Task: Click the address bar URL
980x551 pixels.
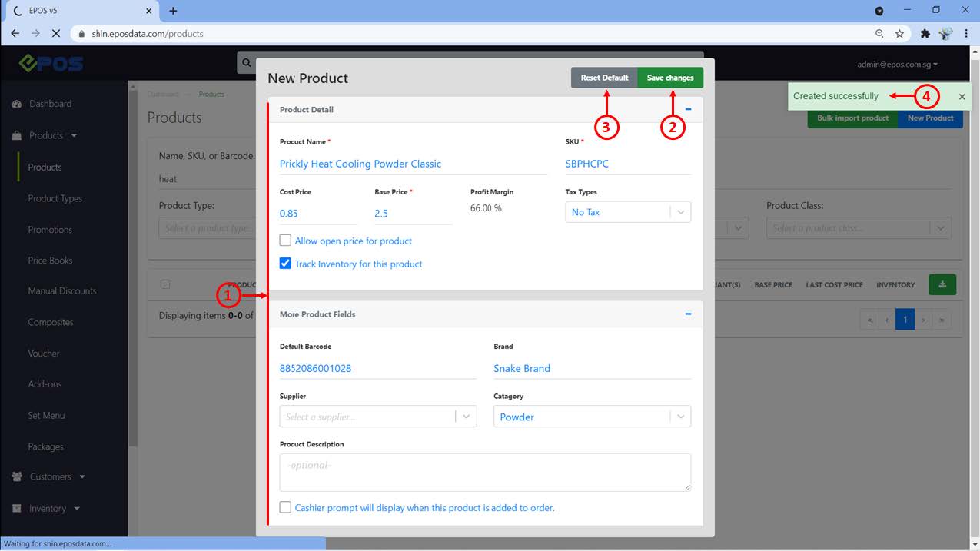Action: pyautogui.click(x=148, y=34)
